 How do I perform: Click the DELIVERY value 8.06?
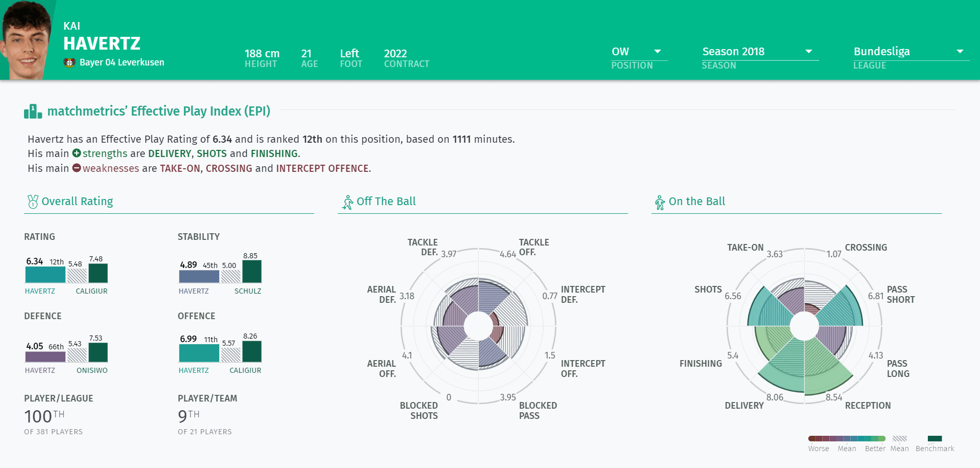point(775,397)
